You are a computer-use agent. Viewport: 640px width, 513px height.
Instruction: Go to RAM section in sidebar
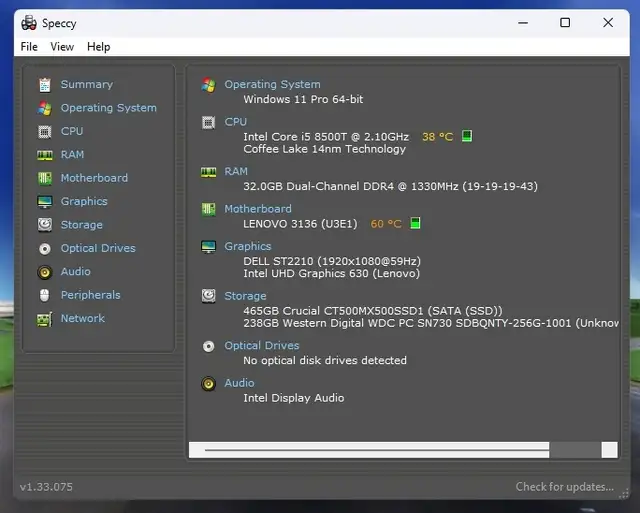coord(72,155)
